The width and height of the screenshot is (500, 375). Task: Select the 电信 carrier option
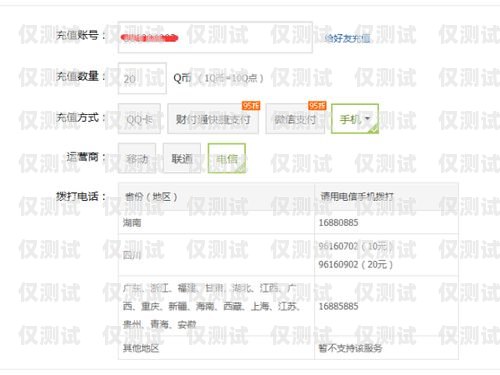(x=227, y=158)
